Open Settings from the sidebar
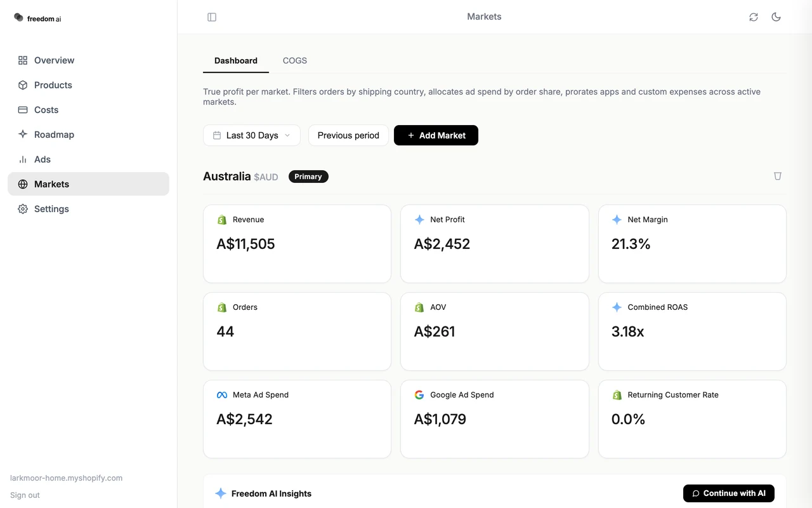 point(88,209)
